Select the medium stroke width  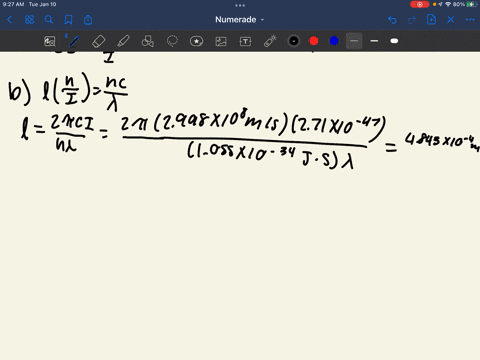374,41
